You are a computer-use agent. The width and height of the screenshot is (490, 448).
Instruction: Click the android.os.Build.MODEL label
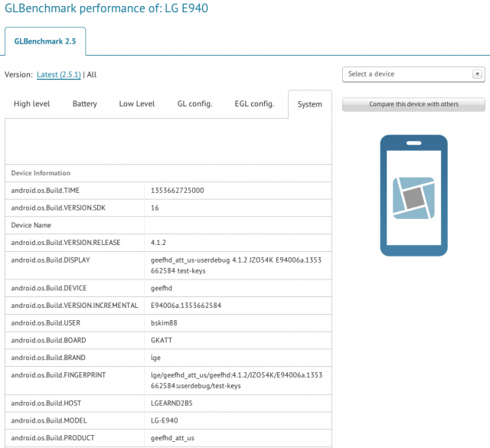coord(49,420)
